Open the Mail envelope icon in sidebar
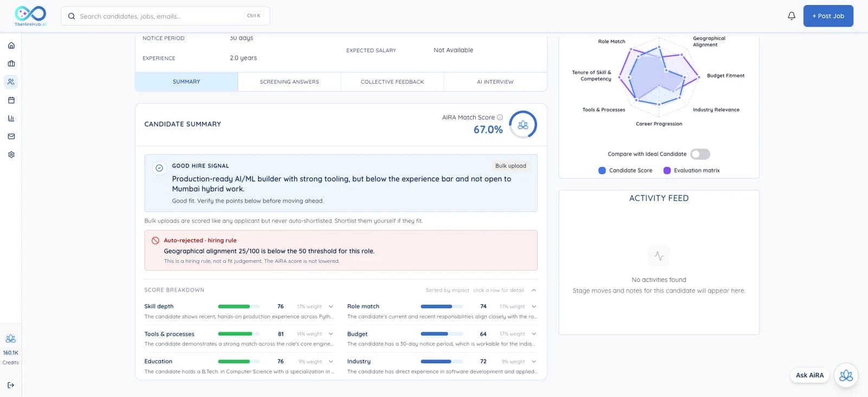The width and height of the screenshot is (868, 397). [x=11, y=136]
